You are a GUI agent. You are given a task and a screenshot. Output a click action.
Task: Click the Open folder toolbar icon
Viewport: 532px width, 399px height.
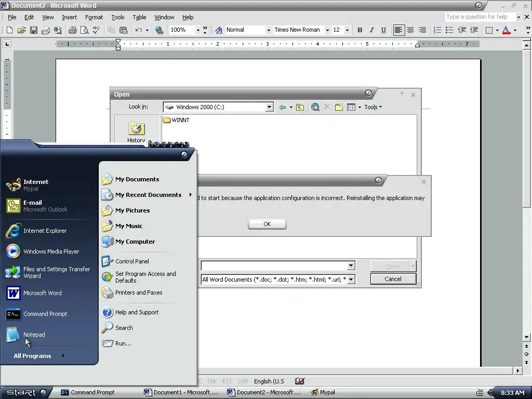(x=21, y=30)
